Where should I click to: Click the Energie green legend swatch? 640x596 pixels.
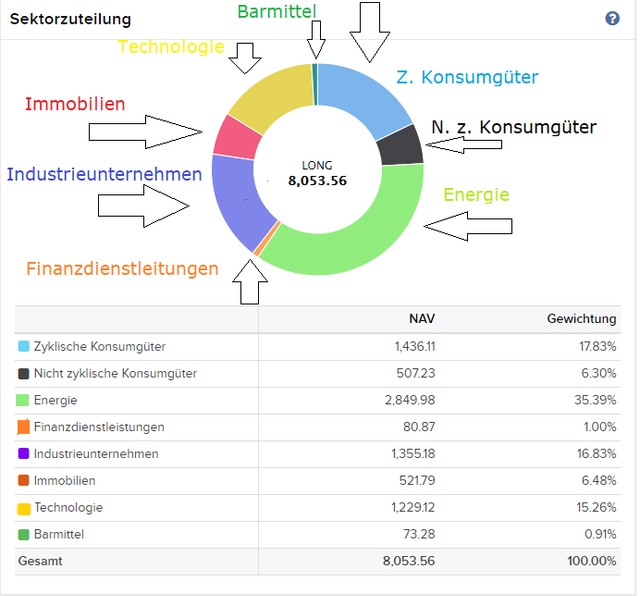pyautogui.click(x=22, y=400)
